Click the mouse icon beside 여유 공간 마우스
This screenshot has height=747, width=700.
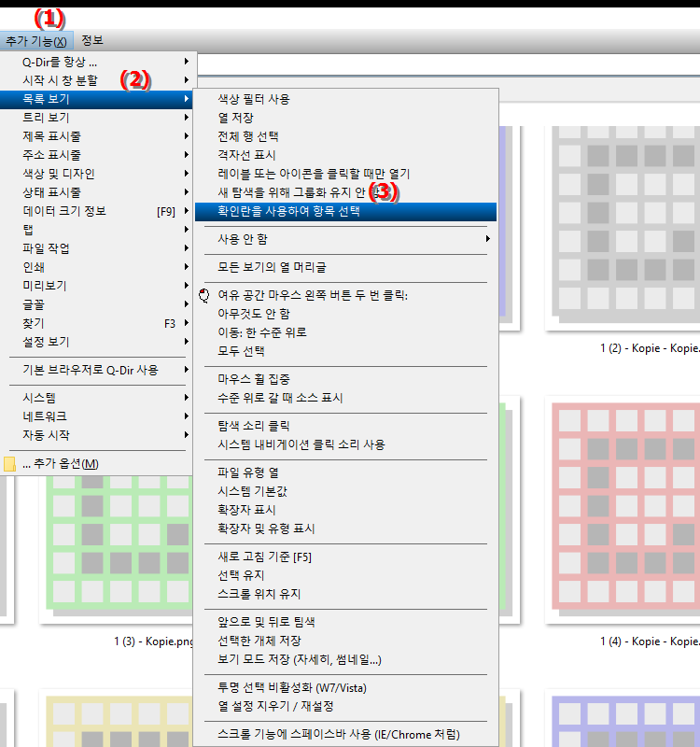click(204, 295)
